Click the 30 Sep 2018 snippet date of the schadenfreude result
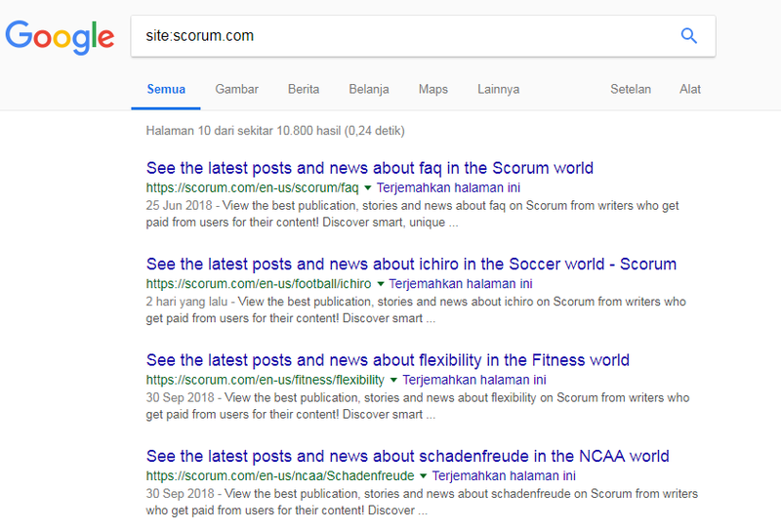 coord(180,494)
